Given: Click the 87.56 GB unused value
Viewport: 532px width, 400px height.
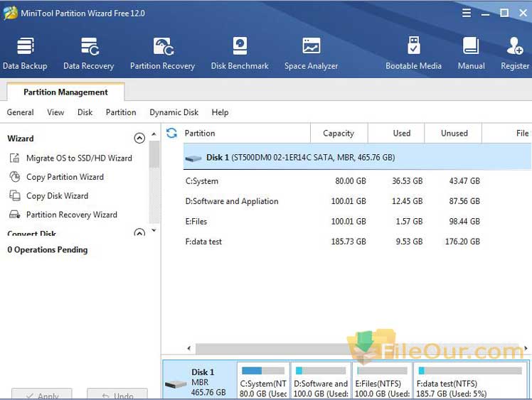Looking at the screenshot, I should (x=464, y=201).
